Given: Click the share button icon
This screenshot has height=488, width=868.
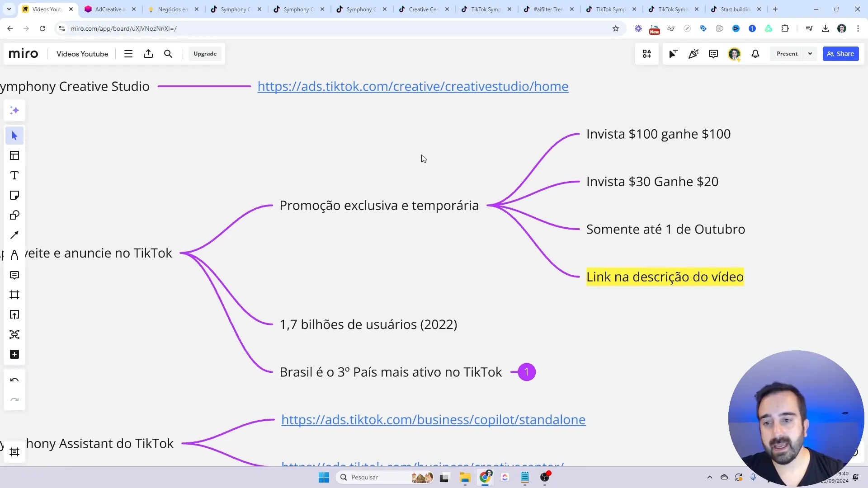Looking at the screenshot, I should click(840, 54).
